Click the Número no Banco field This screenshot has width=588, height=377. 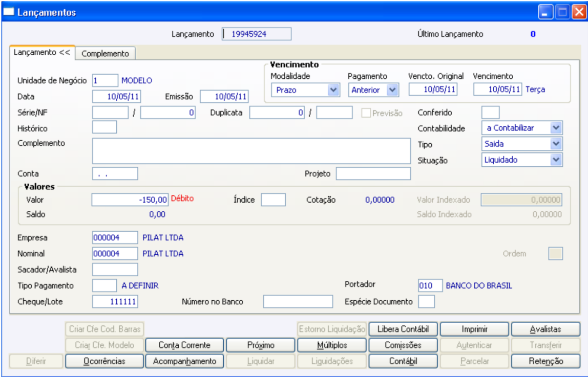pos(298,302)
